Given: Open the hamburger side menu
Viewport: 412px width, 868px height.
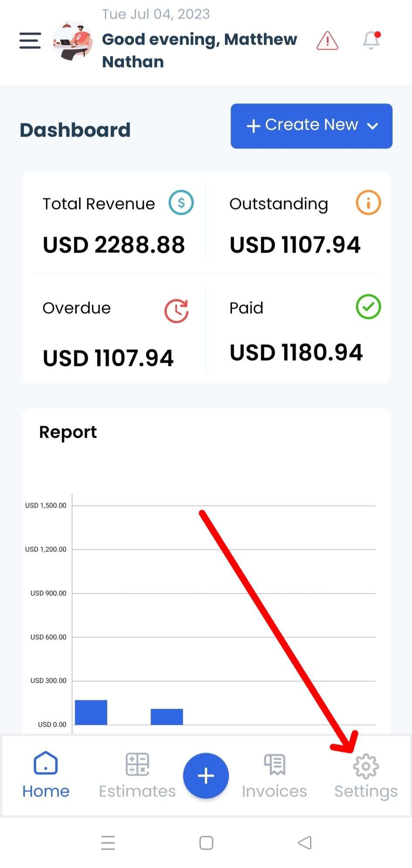Looking at the screenshot, I should pos(30,41).
